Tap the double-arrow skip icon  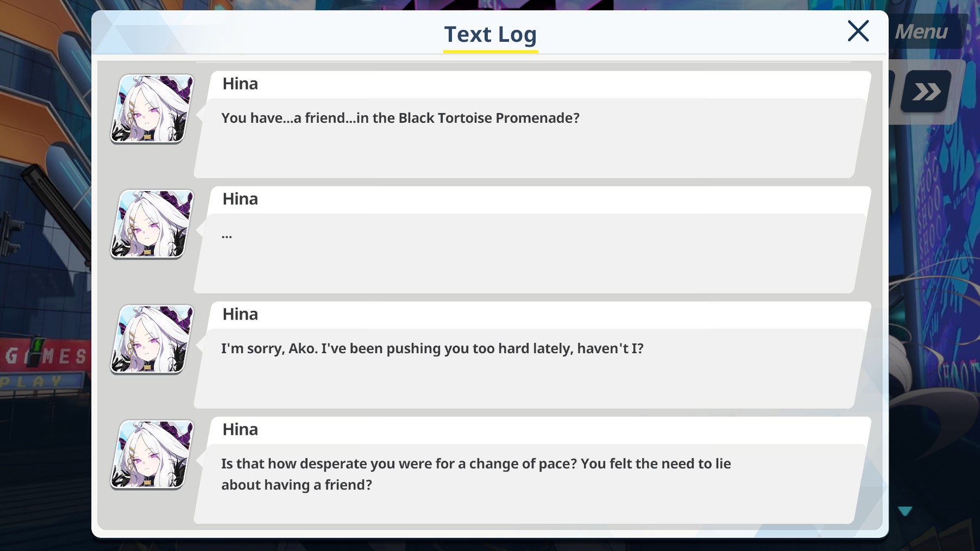[x=926, y=91]
